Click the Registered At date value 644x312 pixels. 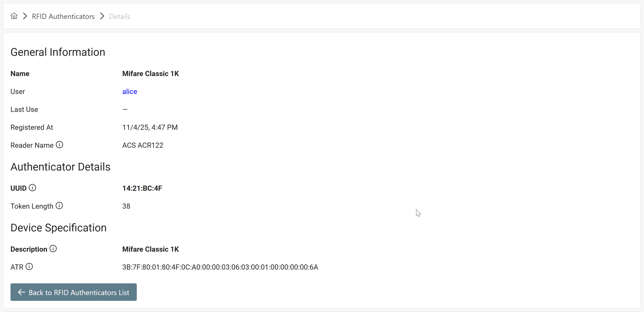[150, 127]
